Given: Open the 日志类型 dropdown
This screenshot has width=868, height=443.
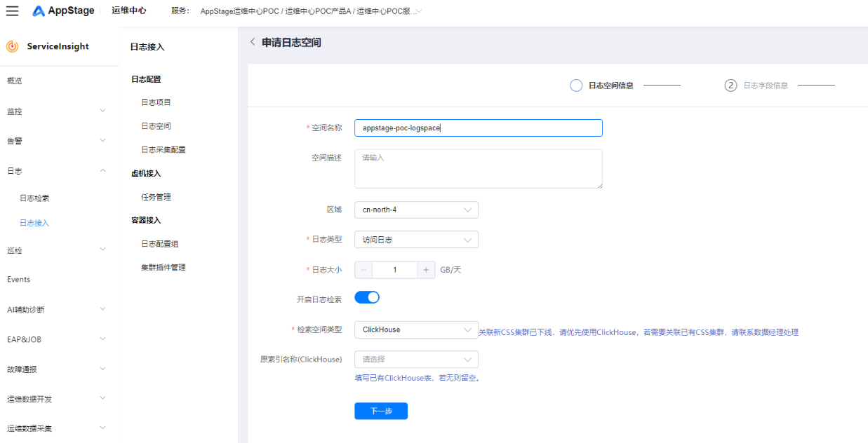Looking at the screenshot, I should [416, 240].
